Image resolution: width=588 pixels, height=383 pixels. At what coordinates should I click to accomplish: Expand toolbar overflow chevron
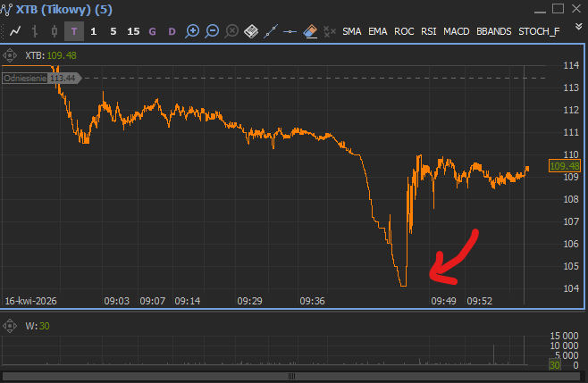pyautogui.click(x=579, y=27)
